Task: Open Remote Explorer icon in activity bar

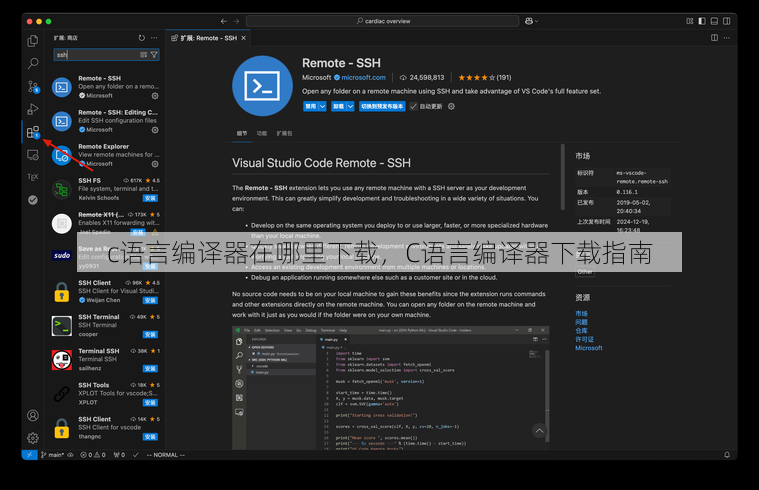Action: coord(33,155)
